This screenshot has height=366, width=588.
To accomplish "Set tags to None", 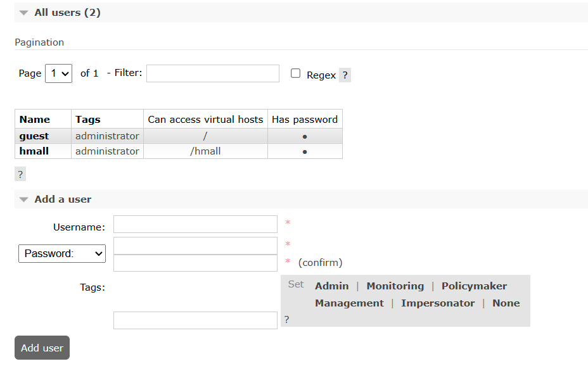I will (506, 303).
